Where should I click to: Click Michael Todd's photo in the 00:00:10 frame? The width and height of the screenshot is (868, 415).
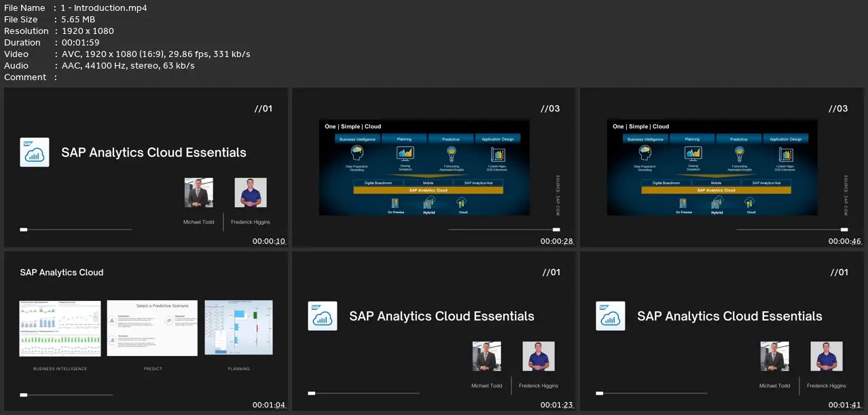pos(199,193)
